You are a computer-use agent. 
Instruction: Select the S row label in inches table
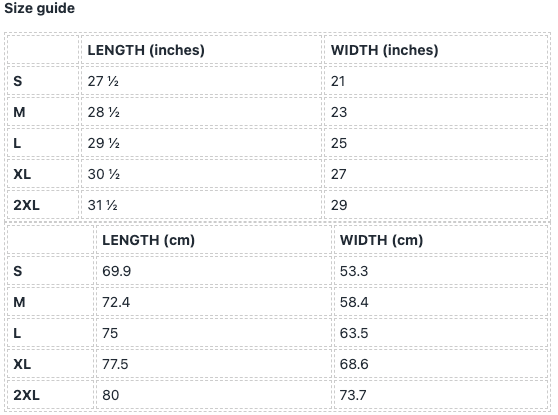[x=18, y=81]
